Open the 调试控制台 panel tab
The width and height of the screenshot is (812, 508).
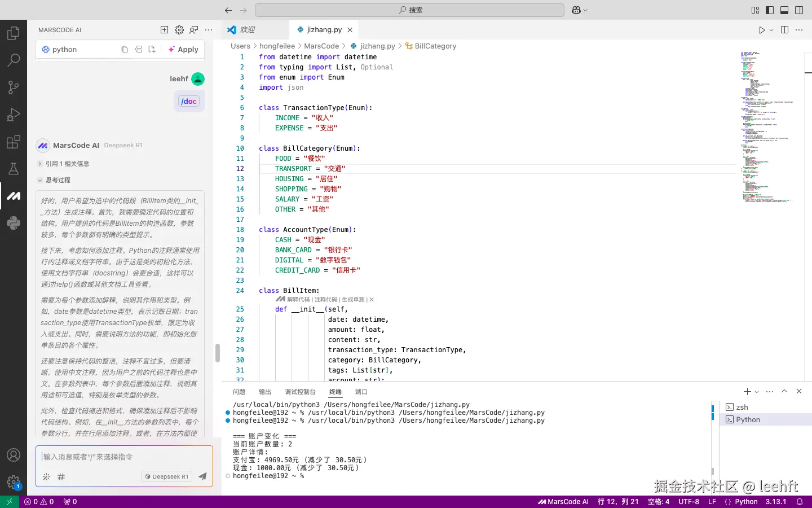pos(300,392)
